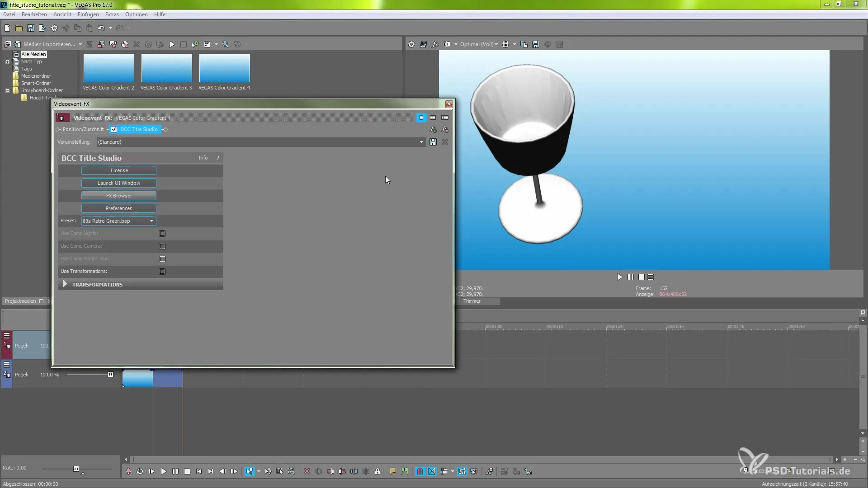Image resolution: width=868 pixels, height=488 pixels.
Task: Switch to the Trimmer tab
Action: click(472, 301)
